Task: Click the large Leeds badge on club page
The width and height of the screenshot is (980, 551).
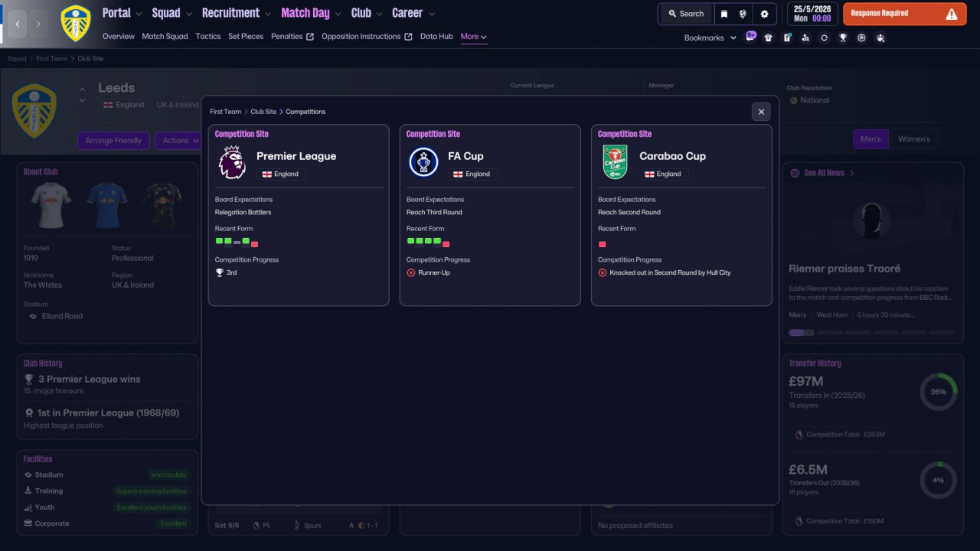Action: (34, 111)
